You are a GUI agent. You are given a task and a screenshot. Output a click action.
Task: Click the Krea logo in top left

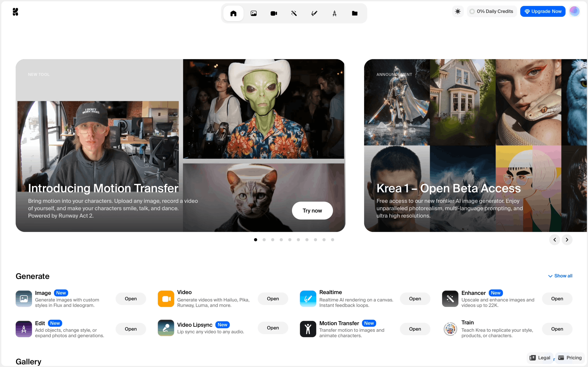click(15, 12)
